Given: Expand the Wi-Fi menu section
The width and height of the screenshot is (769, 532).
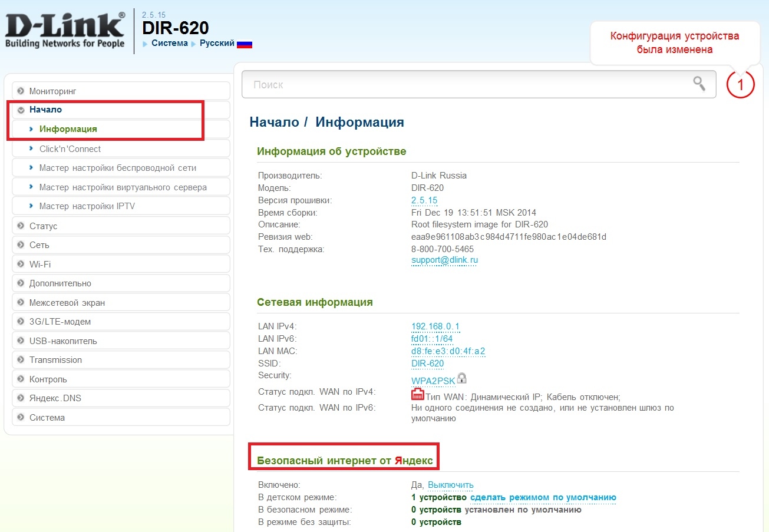Looking at the screenshot, I should coord(40,265).
